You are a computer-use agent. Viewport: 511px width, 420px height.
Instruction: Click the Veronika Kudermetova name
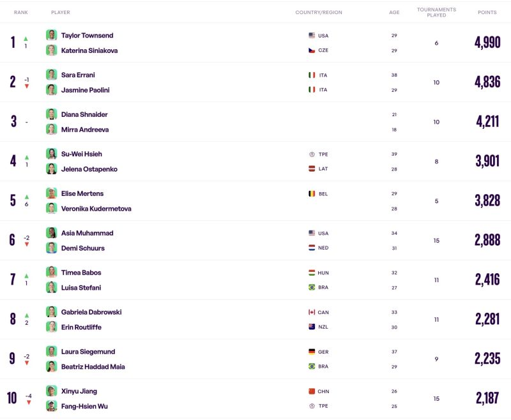[x=96, y=209]
